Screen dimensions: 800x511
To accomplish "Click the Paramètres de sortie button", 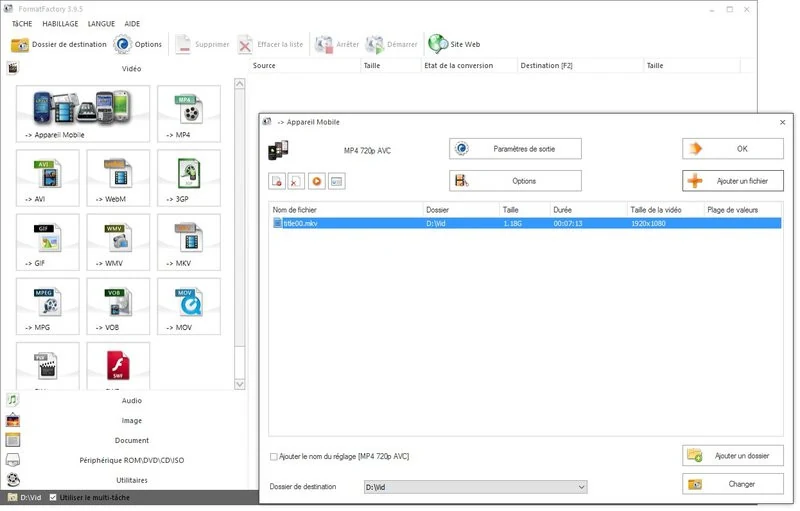I will (x=515, y=149).
